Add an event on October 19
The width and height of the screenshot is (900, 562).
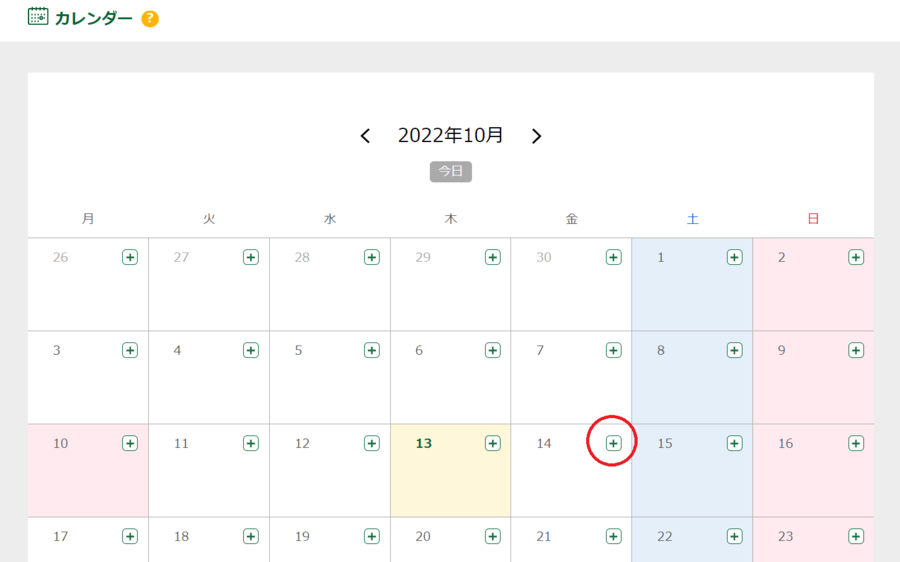371,536
